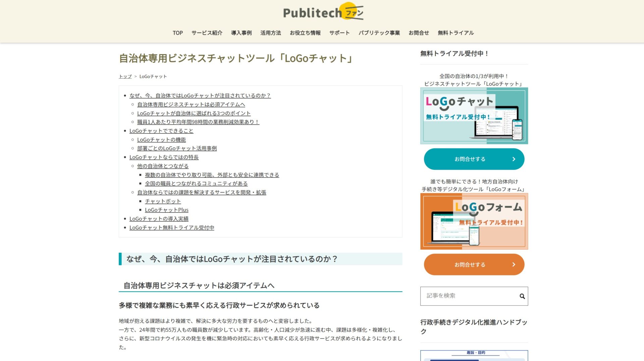Open the LoGoチャット trial banner image
The image size is (644, 361).
(x=474, y=115)
